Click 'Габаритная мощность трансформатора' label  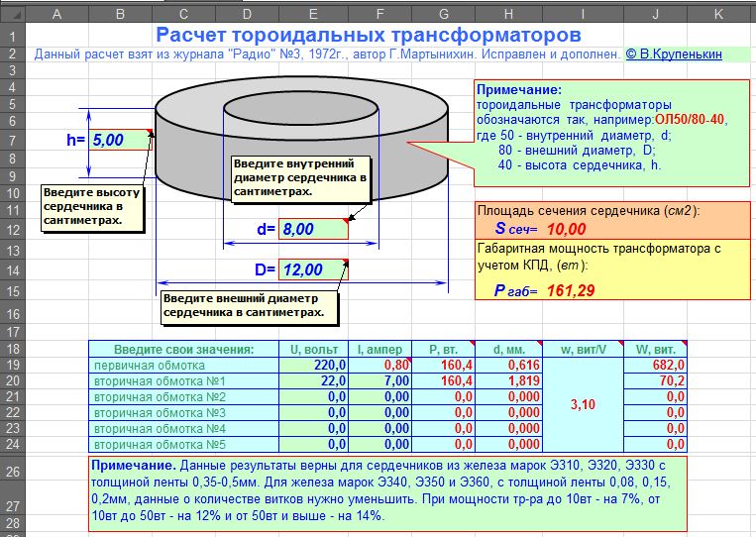point(598,256)
